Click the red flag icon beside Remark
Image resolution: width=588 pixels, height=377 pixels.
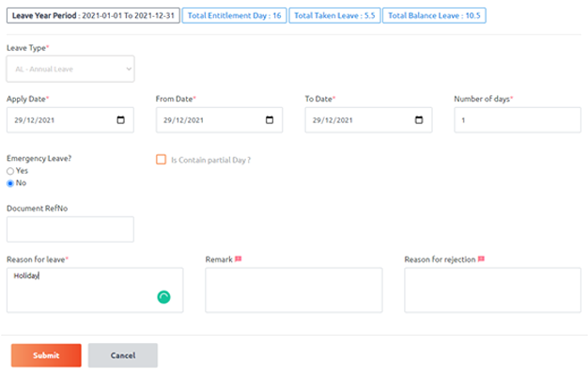coord(239,259)
